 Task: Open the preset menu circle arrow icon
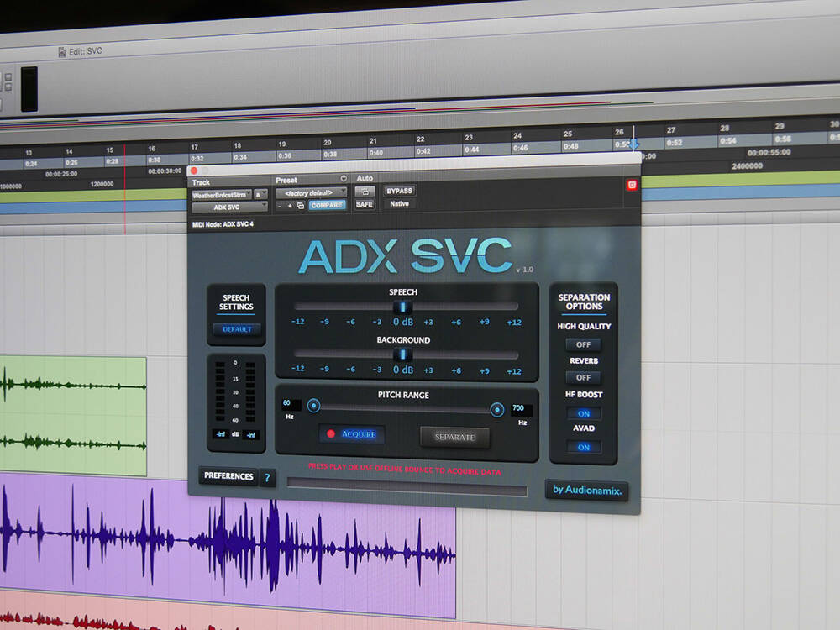(344, 178)
